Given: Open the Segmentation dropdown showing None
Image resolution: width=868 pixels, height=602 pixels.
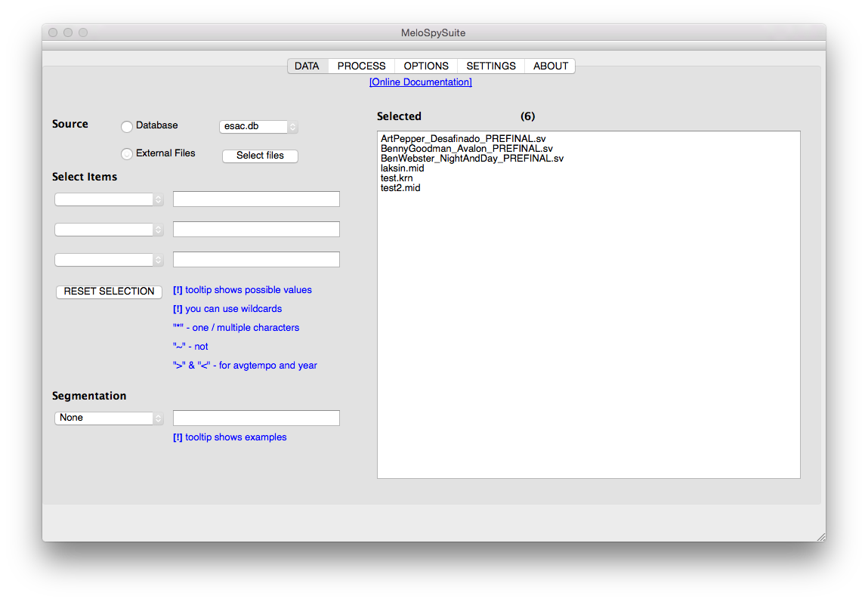Looking at the screenshot, I should pyautogui.click(x=109, y=418).
